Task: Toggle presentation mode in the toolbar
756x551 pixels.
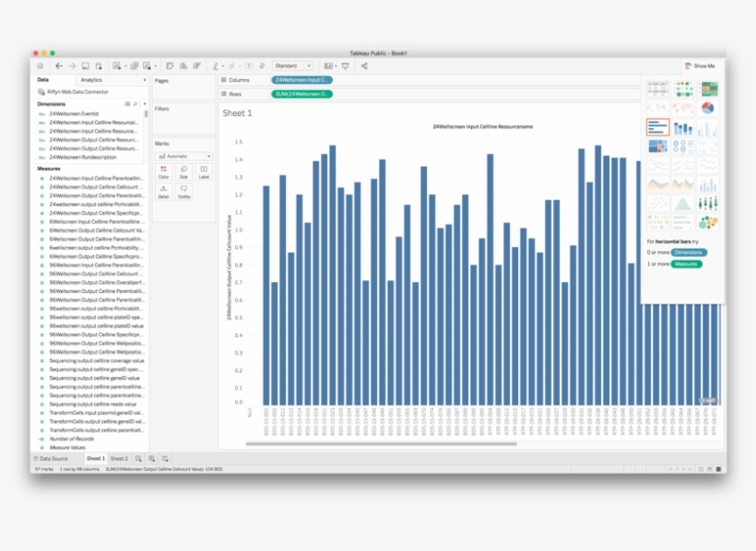Action: pyautogui.click(x=343, y=65)
